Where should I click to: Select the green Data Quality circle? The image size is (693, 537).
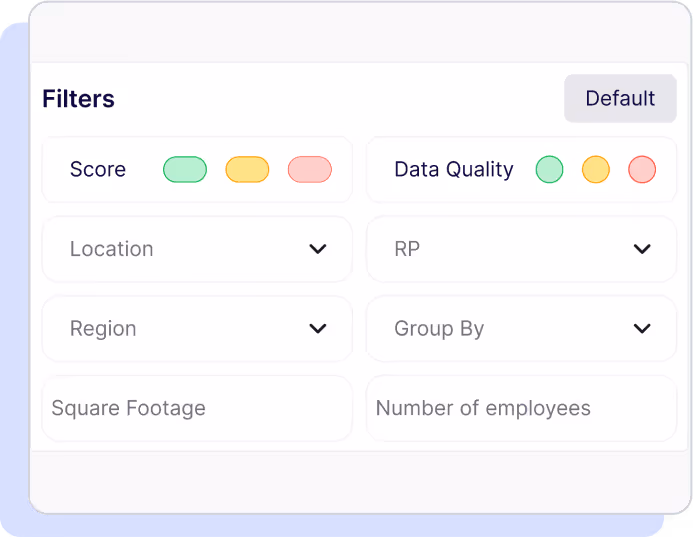coord(549,170)
